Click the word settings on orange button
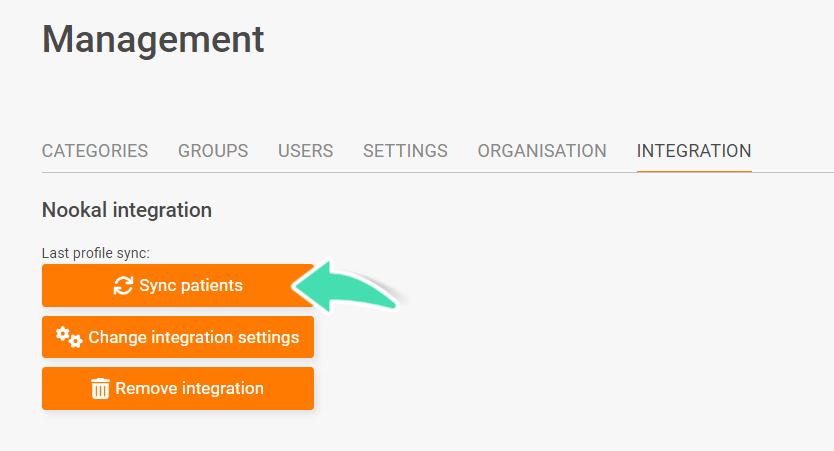 tap(268, 338)
